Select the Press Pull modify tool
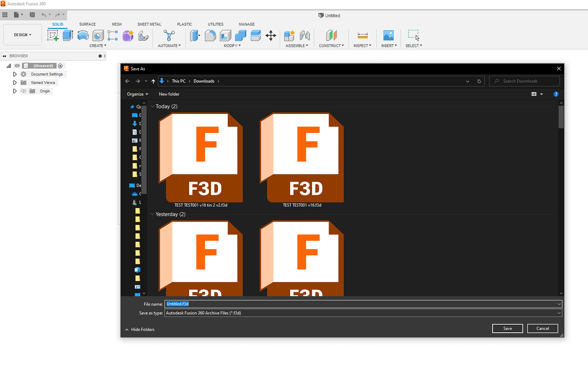 (195, 35)
